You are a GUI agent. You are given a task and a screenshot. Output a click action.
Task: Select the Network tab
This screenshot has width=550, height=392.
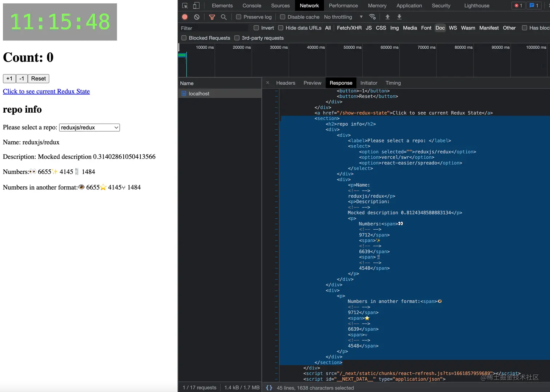click(x=309, y=6)
